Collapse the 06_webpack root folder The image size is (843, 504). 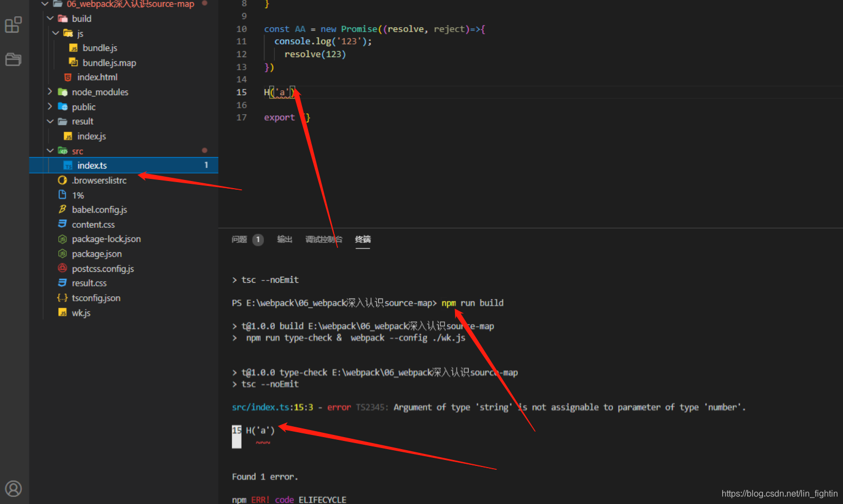coord(45,4)
